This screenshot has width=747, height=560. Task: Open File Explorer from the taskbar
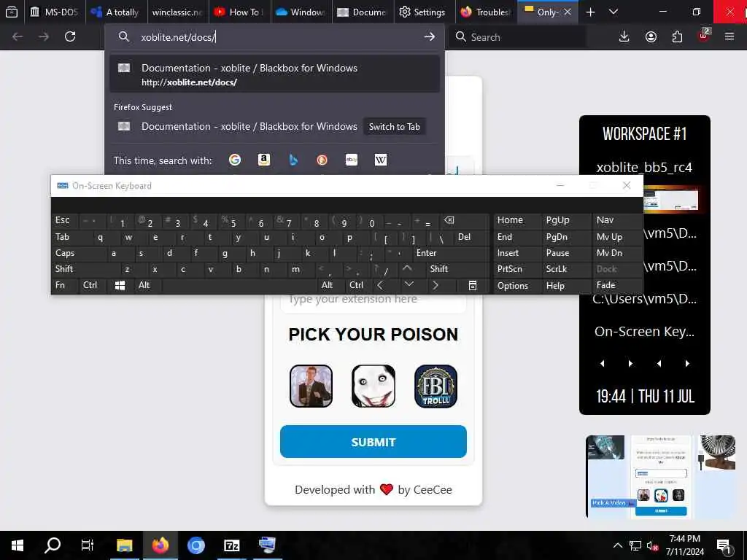tap(124, 545)
